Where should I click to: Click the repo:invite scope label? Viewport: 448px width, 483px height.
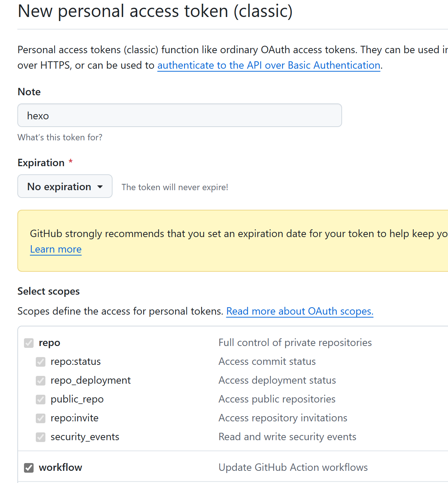[75, 418]
